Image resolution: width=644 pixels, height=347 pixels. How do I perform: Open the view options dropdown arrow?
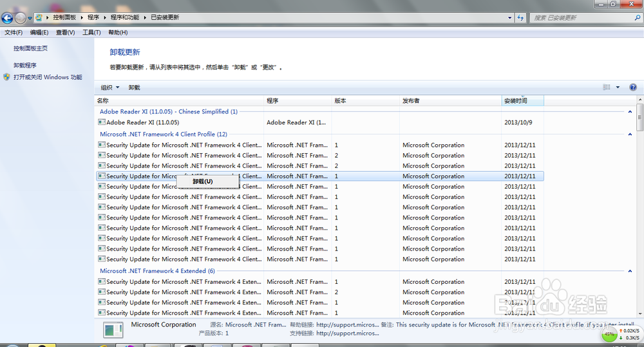point(618,87)
